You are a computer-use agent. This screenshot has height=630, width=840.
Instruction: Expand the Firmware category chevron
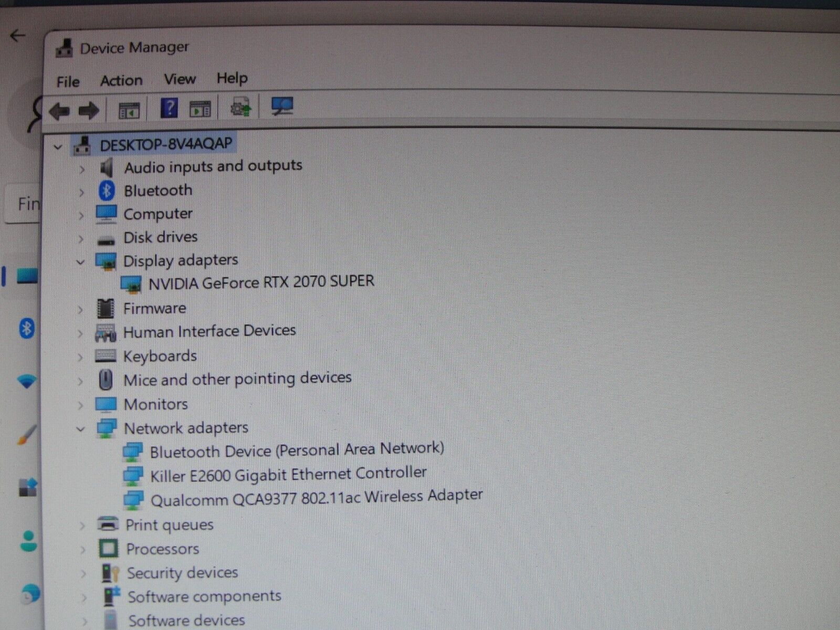click(x=80, y=310)
